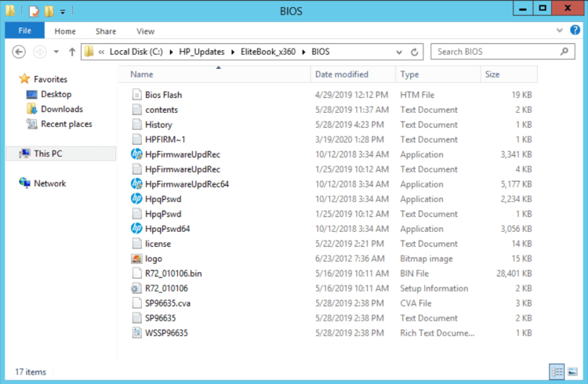Screen dimensions: 588x384
Task: Select the contents text document icon
Action: [x=137, y=110]
